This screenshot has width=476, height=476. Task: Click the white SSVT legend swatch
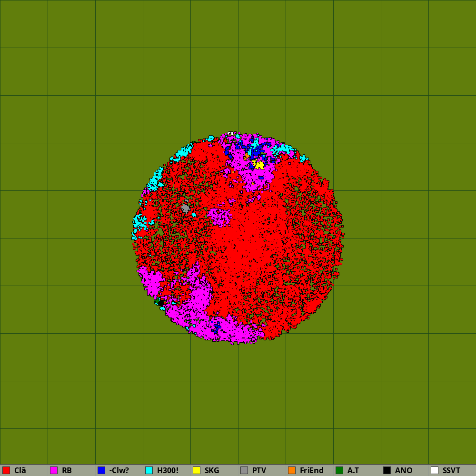tap(435, 470)
